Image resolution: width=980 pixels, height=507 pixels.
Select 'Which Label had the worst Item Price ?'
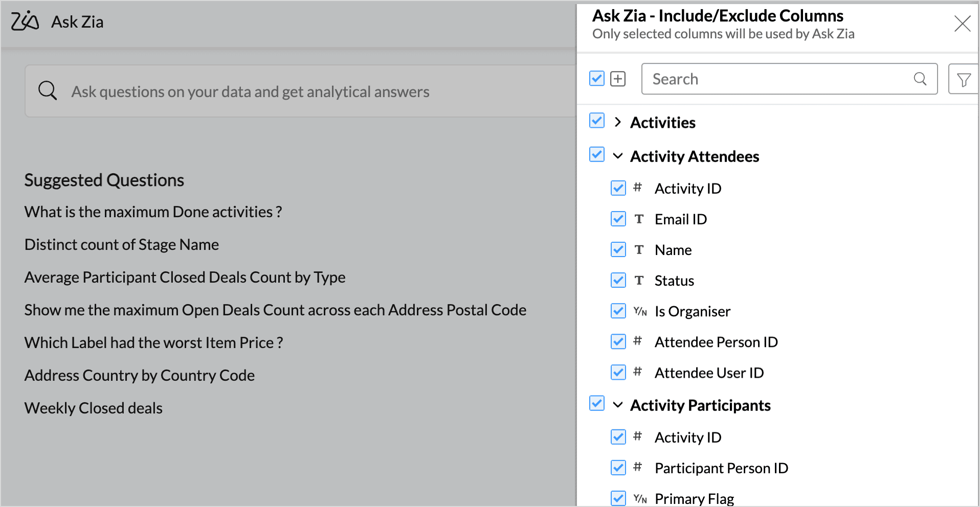pos(154,342)
